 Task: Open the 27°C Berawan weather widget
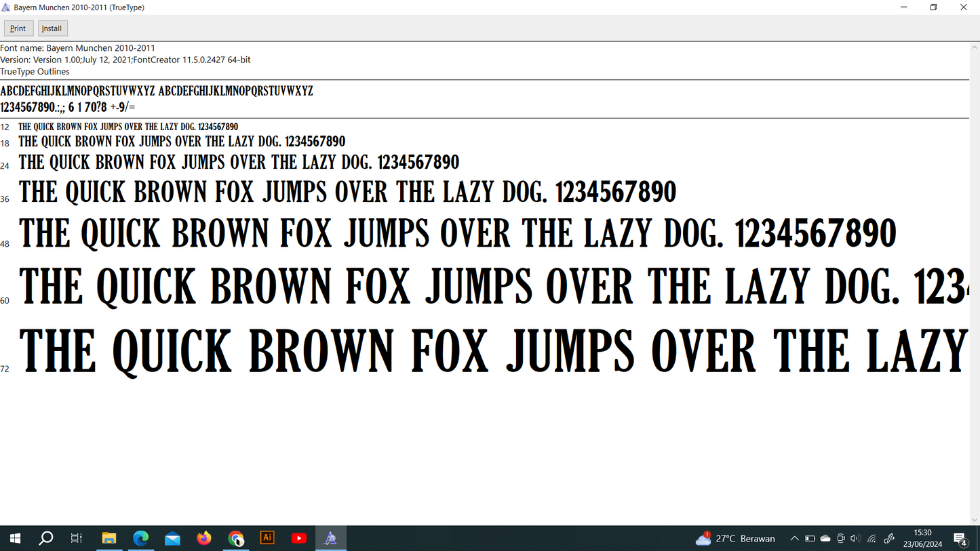735,538
